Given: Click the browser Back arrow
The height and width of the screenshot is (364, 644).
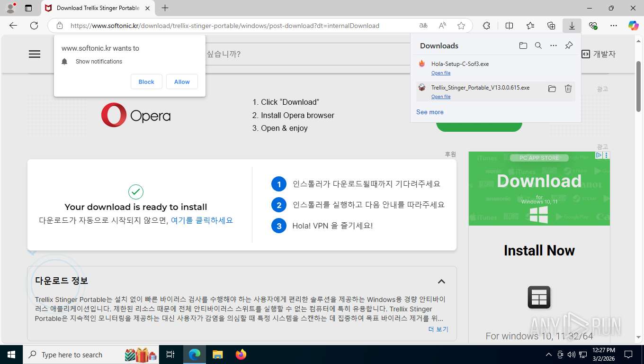Looking at the screenshot, I should click(x=13, y=26).
